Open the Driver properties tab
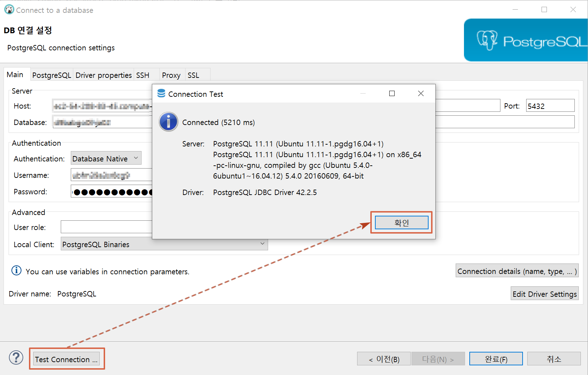Screen dimensions: 588x375 (x=104, y=75)
